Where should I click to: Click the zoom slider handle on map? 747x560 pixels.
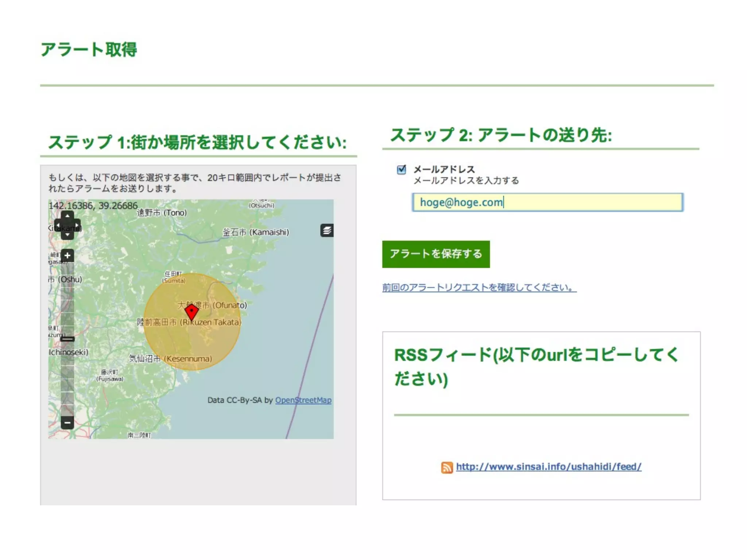pos(67,339)
